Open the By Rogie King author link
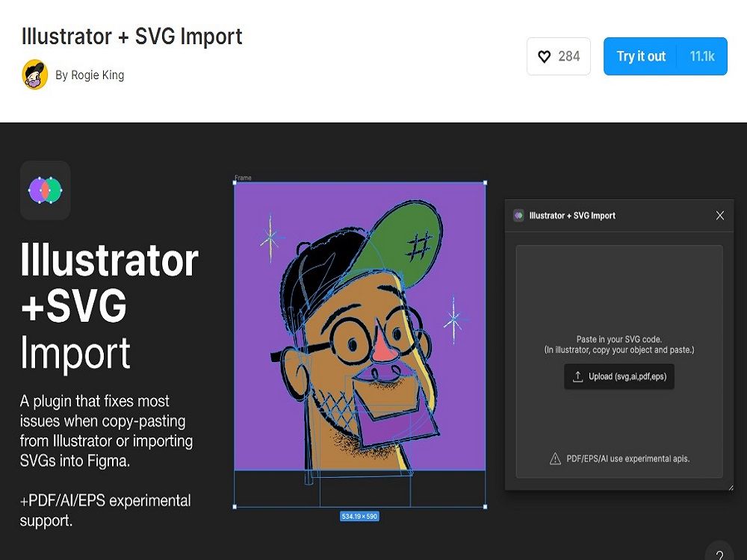The image size is (747, 560). 90,75
